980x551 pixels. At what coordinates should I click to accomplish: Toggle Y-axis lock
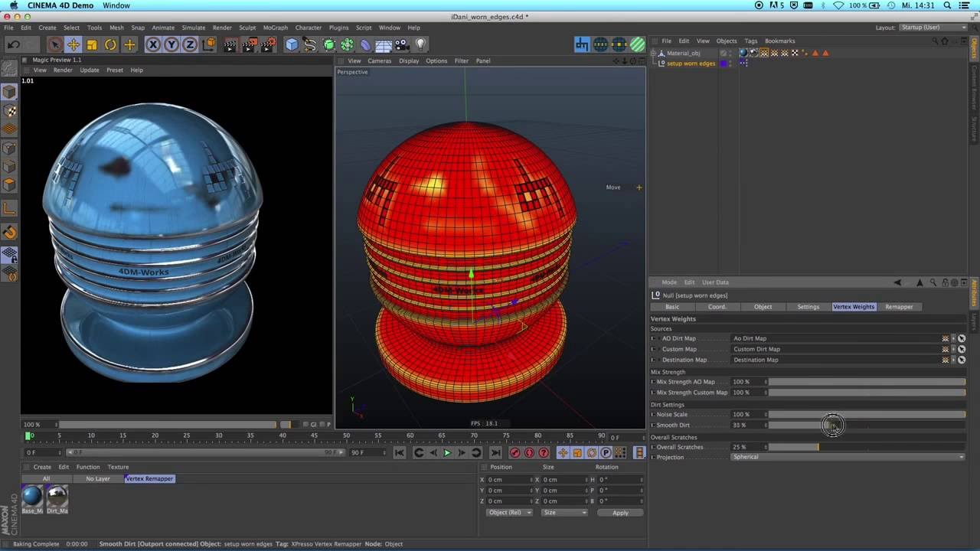[x=171, y=44]
